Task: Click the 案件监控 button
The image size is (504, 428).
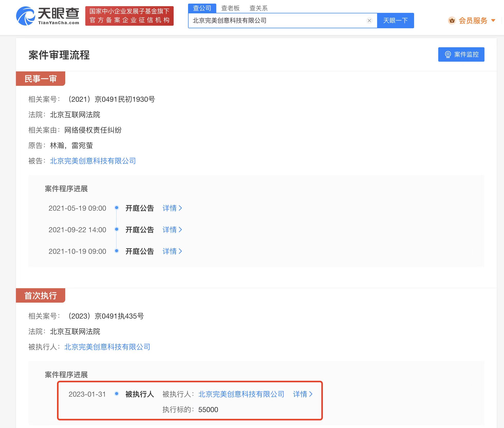Action: click(461, 54)
